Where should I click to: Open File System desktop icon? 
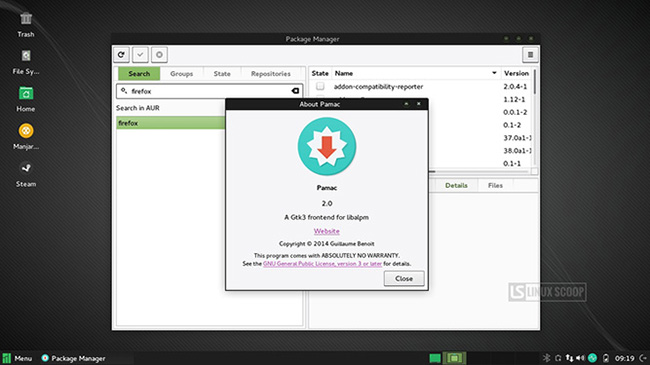pyautogui.click(x=26, y=62)
